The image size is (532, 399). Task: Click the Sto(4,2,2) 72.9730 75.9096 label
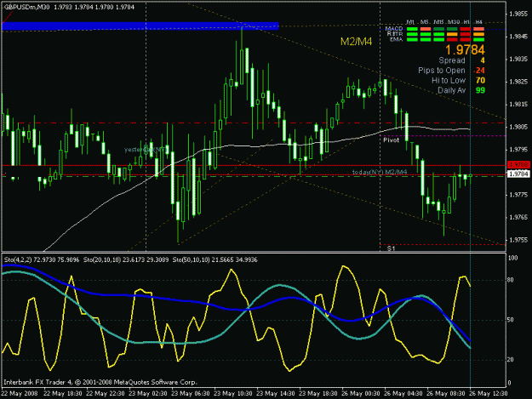(x=42, y=260)
